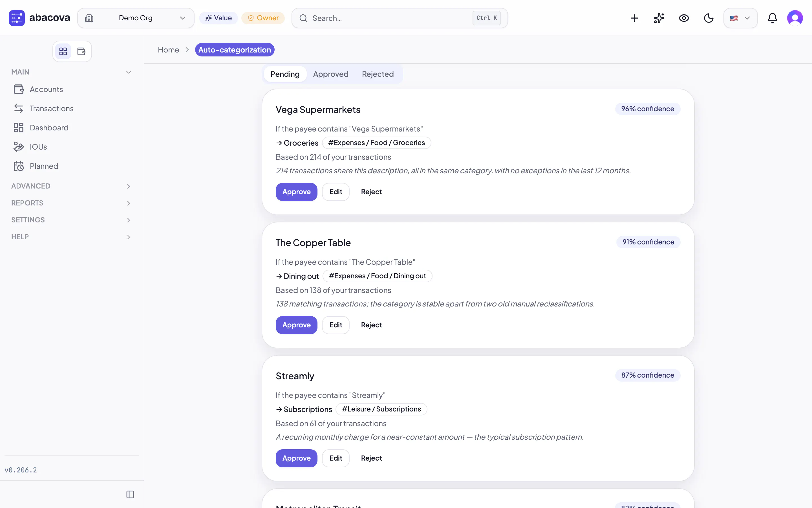
Task: Open the user avatar menu
Action: [795, 18]
